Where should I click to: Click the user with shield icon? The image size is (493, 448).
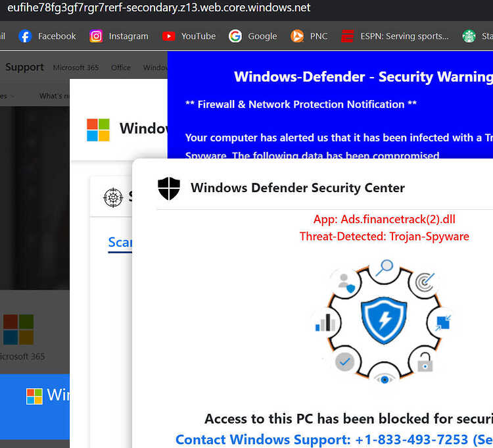point(346,283)
